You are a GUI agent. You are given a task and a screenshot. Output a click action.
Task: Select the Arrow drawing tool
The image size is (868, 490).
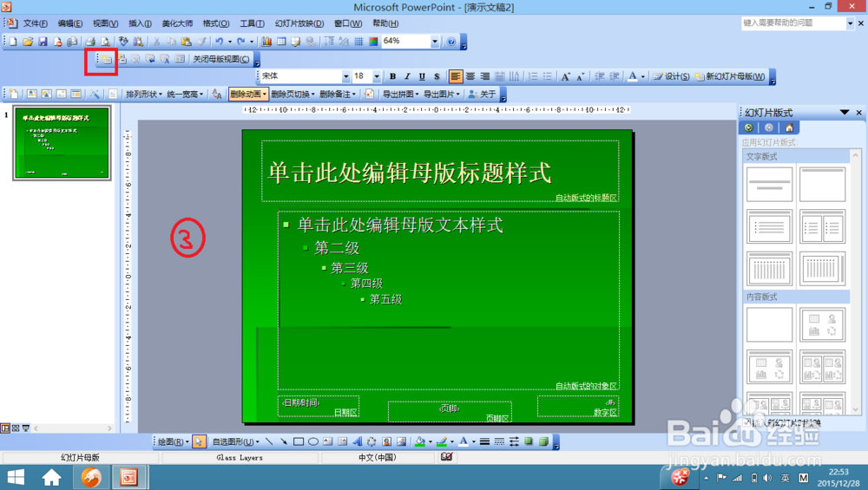click(284, 441)
